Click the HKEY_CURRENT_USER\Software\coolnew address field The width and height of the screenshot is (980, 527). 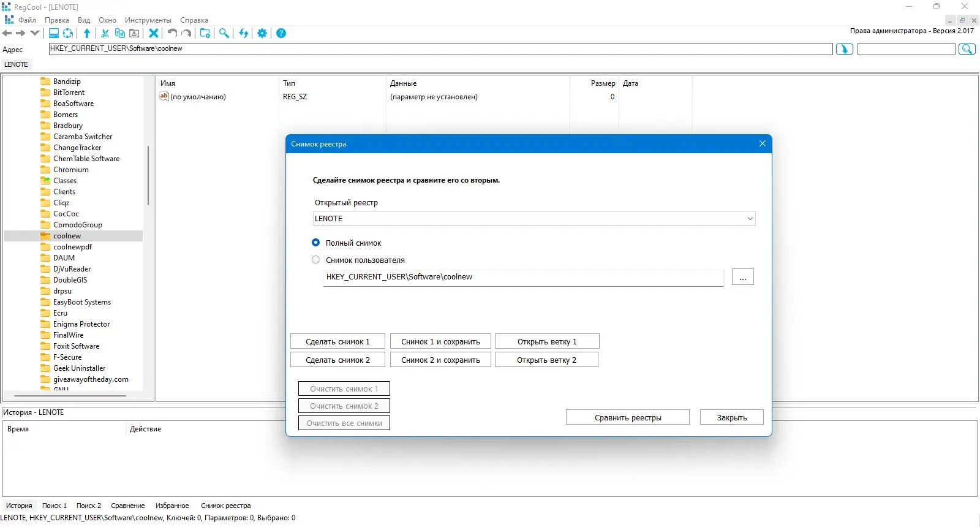click(441, 48)
